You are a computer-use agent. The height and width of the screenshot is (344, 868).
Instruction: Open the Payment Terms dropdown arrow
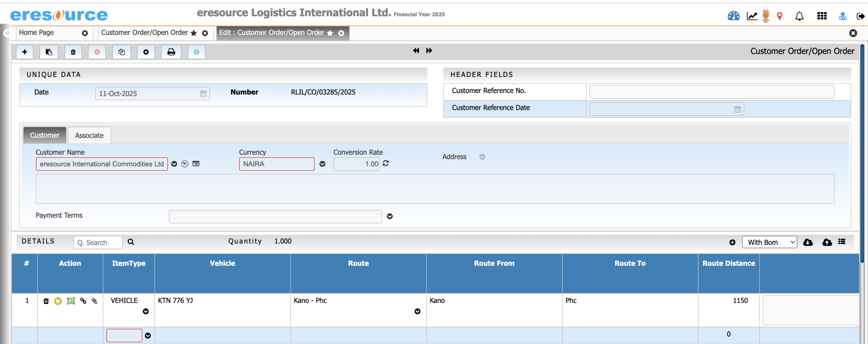(x=390, y=216)
